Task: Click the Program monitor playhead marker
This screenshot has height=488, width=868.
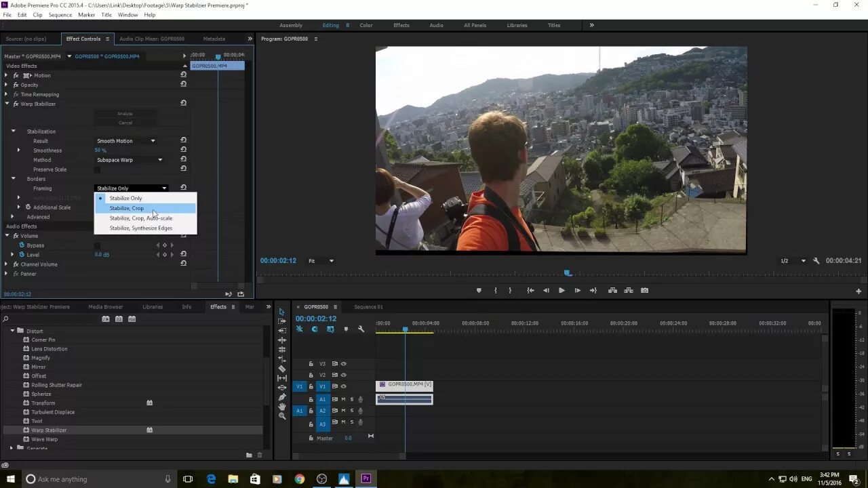Action: pos(568,273)
